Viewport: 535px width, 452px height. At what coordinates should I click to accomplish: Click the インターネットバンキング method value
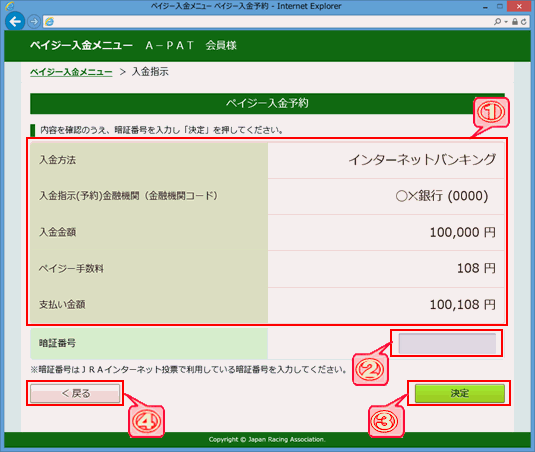[422, 160]
